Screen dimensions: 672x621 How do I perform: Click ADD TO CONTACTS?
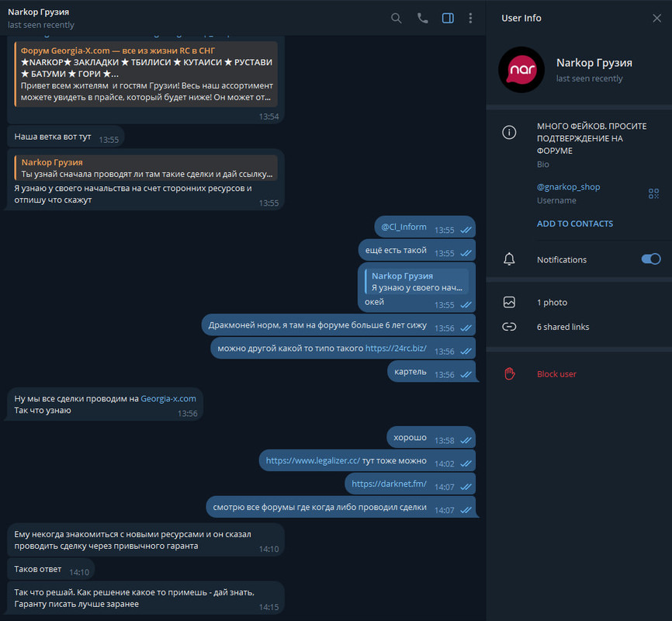(x=575, y=224)
